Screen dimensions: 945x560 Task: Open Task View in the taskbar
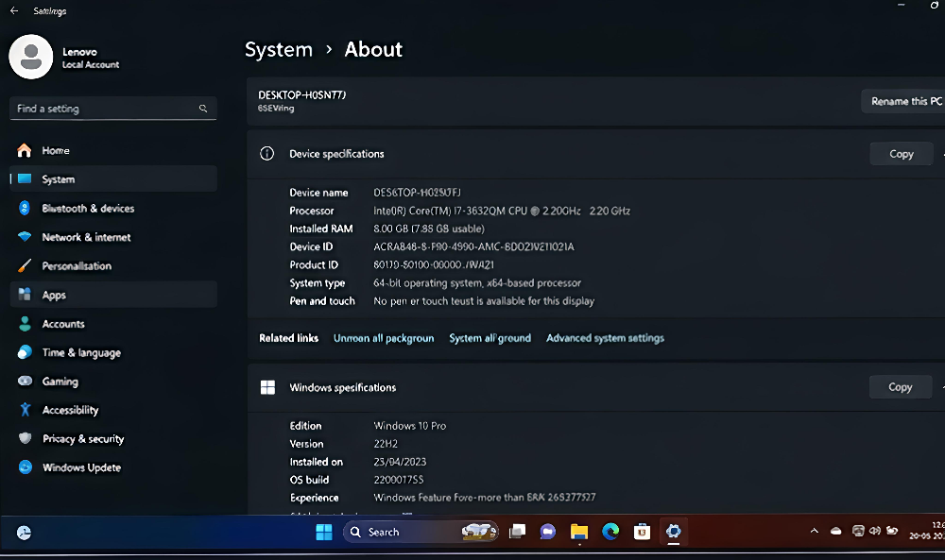click(x=517, y=533)
